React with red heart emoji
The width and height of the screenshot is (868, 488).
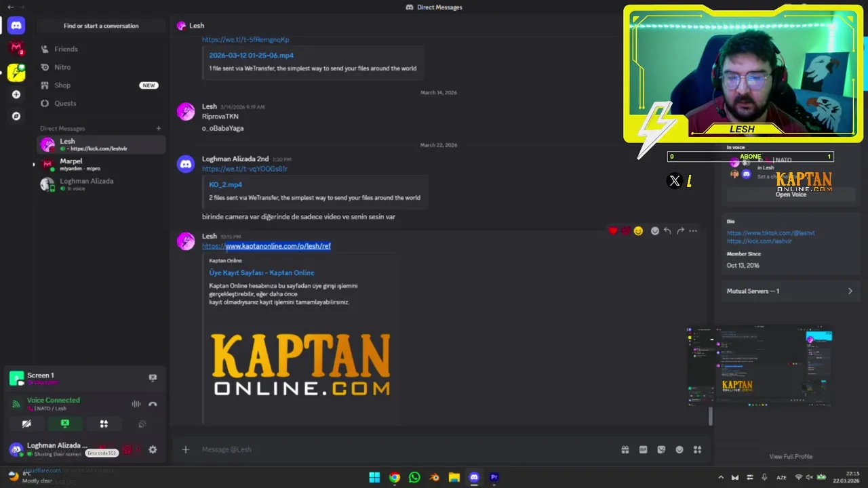[613, 231]
